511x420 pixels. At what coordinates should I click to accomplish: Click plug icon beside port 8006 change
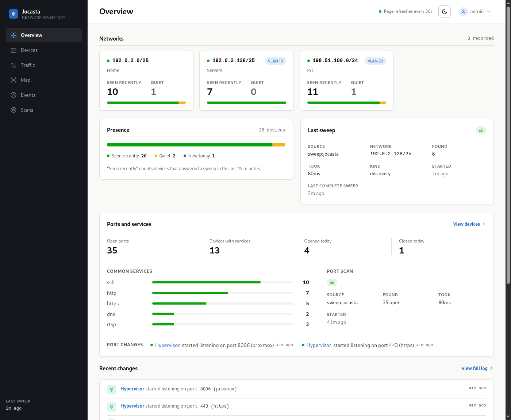click(x=112, y=390)
